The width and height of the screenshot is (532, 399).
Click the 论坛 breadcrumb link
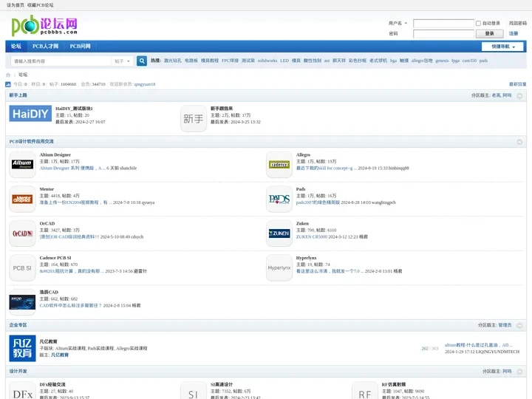point(23,75)
